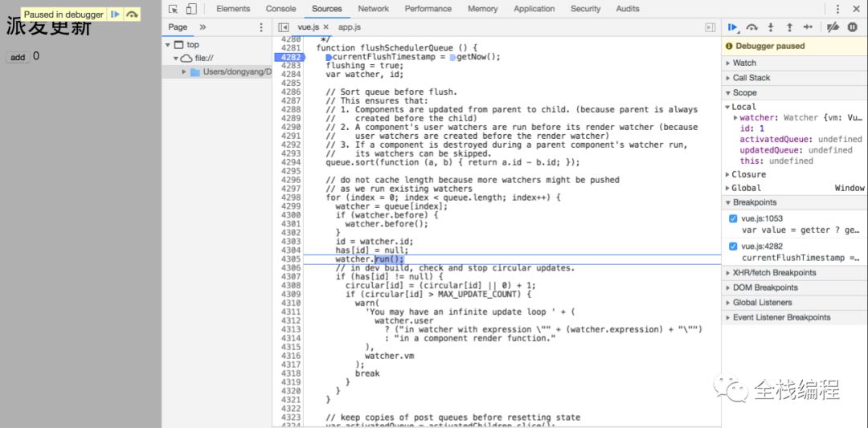The width and height of the screenshot is (868, 428).
Task: Switch to the Console tab
Action: click(x=280, y=9)
